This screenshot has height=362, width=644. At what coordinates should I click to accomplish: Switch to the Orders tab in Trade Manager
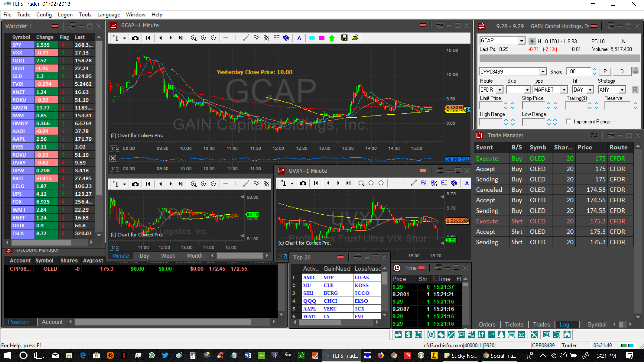point(487,324)
